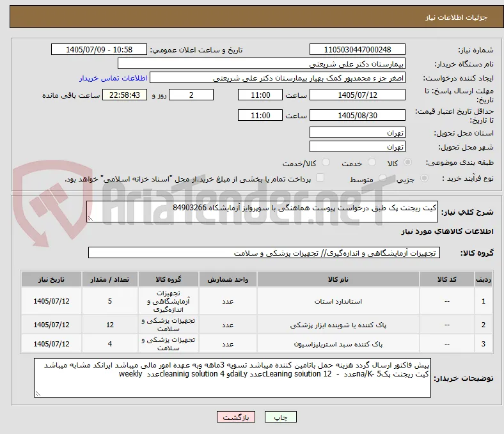Image resolution: width=504 pixels, height=434 pixels.
Task: Click the نام کالا column header
Action: (x=338, y=279)
